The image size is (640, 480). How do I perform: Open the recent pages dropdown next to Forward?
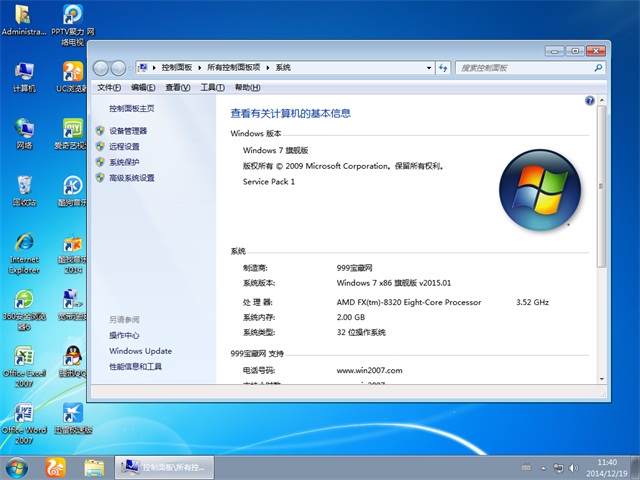pyautogui.click(x=130, y=68)
